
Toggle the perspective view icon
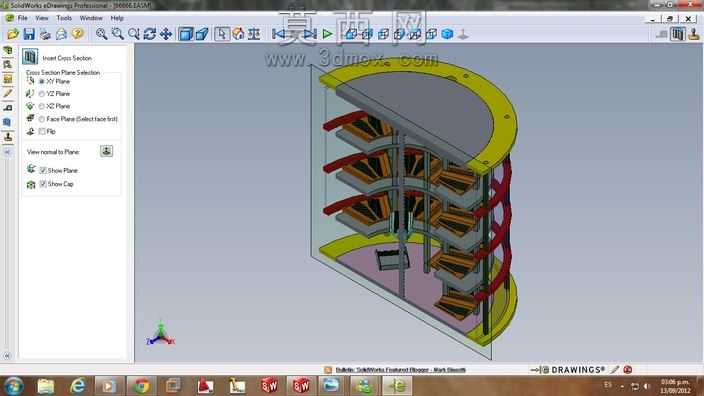coord(202,34)
